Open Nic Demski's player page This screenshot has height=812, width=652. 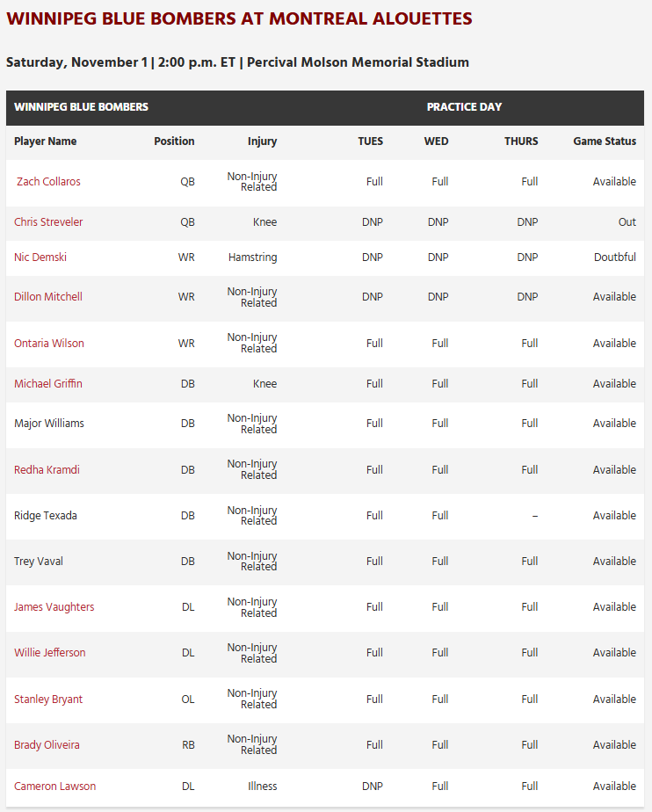(x=40, y=257)
